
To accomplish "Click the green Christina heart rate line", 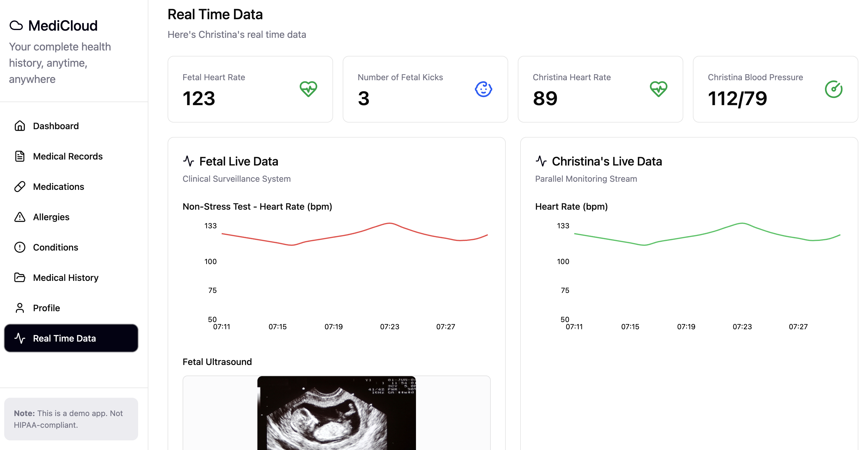I will tap(742, 223).
